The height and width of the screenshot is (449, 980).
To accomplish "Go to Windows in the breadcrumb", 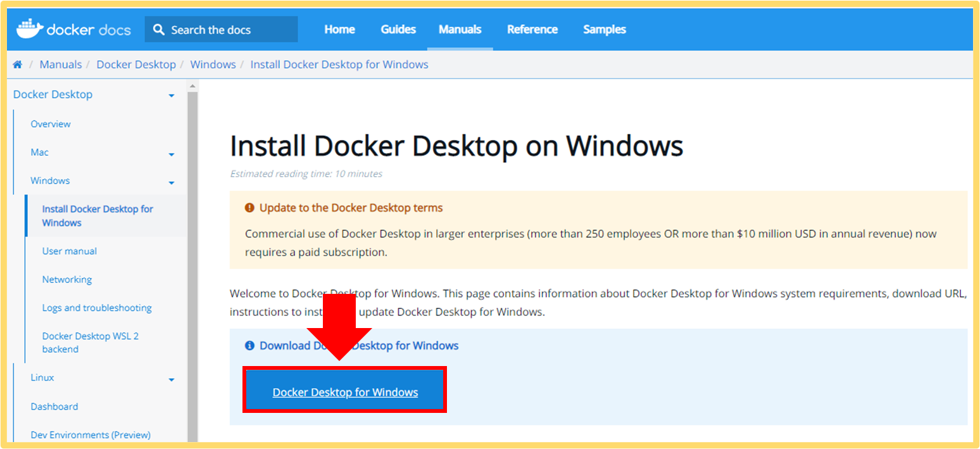I will click(213, 65).
